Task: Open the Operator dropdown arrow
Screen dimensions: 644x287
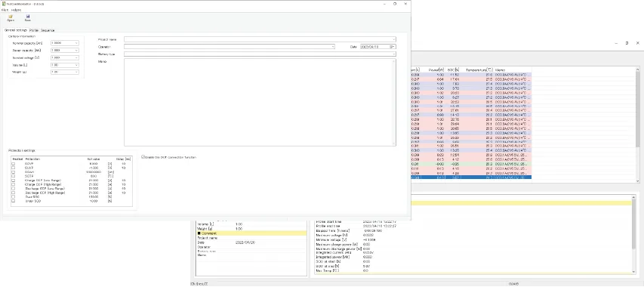Action: click(x=333, y=47)
